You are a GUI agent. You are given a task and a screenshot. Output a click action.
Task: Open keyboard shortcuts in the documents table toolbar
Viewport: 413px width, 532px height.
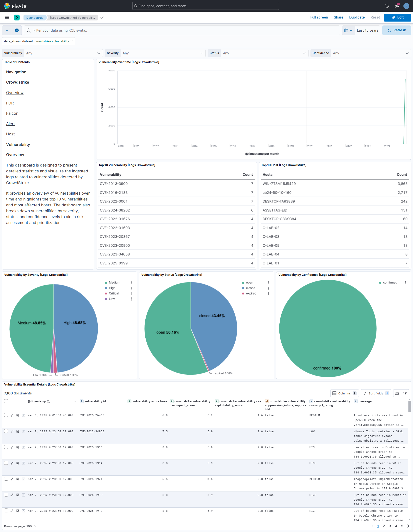[x=397, y=393]
